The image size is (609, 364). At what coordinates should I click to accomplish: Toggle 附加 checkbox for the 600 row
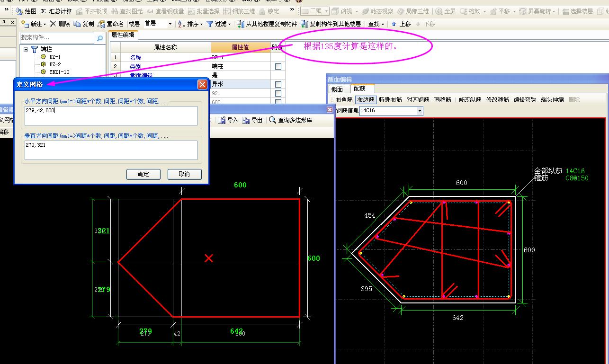tap(278, 102)
